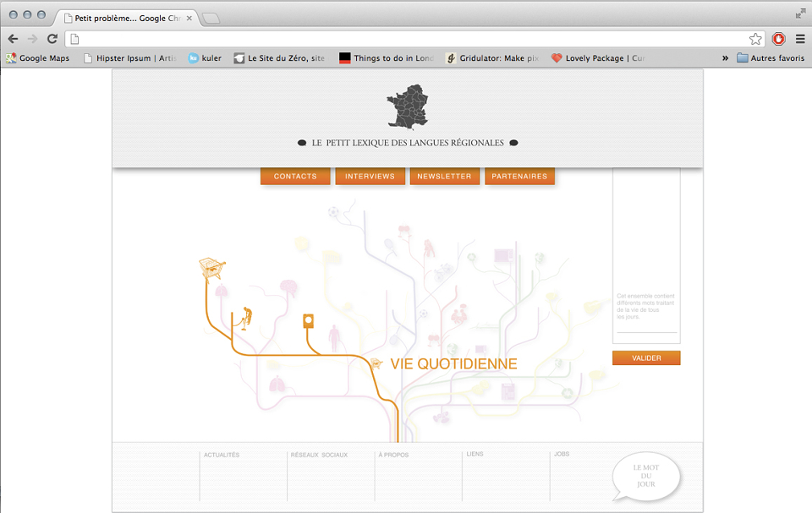Screen dimensions: 812x513
Task: Open the Partenaires page
Action: click(519, 176)
